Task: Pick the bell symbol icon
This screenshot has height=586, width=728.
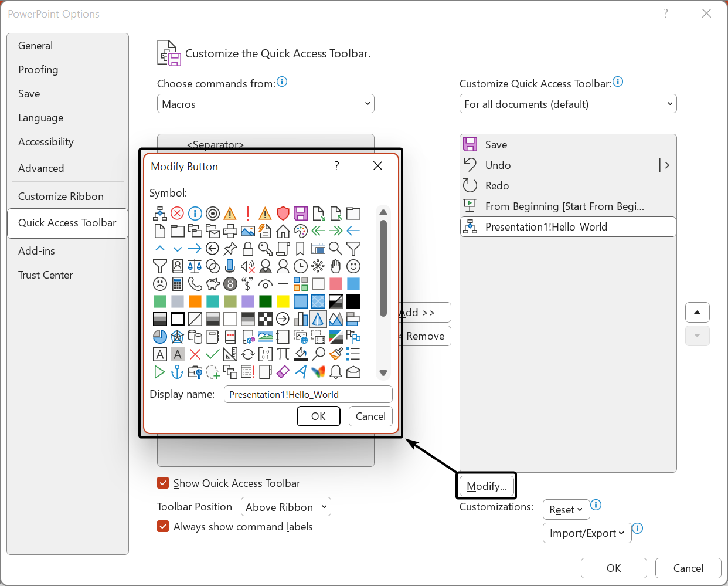Action: click(336, 372)
